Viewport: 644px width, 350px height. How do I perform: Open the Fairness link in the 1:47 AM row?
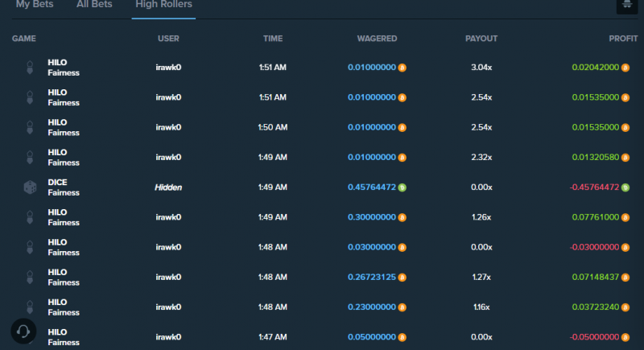pyautogui.click(x=64, y=343)
